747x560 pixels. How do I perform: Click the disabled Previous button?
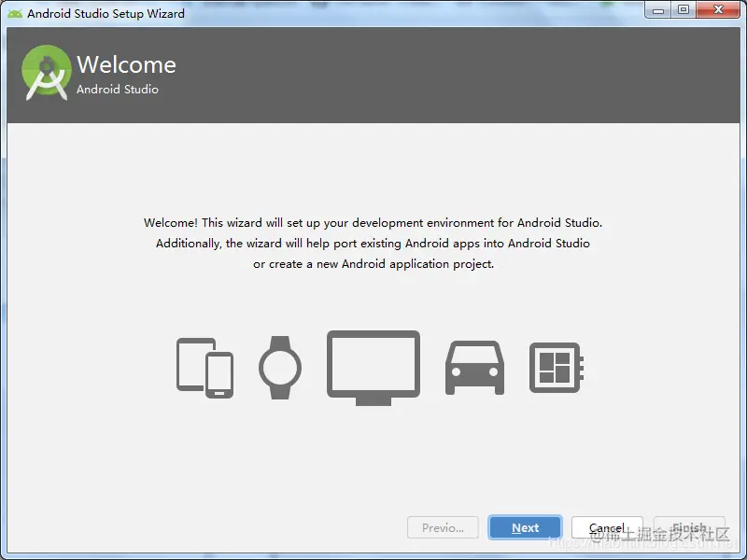point(443,527)
